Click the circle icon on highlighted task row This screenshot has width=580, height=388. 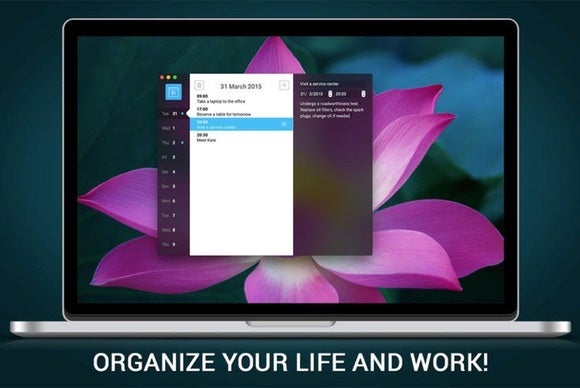point(284,124)
